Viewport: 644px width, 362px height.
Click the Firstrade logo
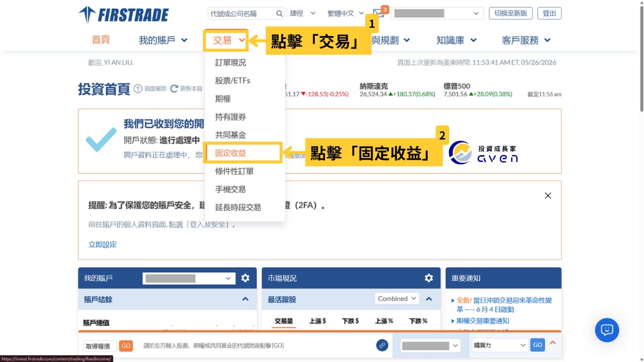click(124, 14)
